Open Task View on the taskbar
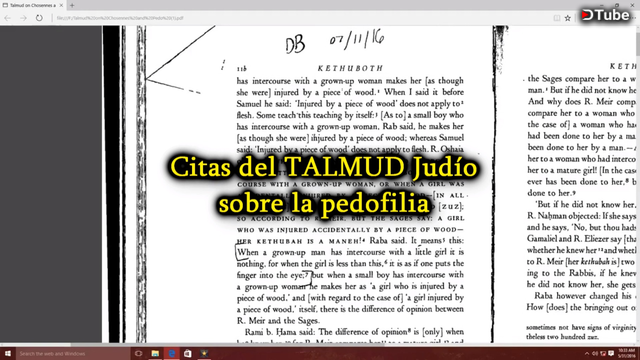 pyautogui.click(x=138, y=353)
